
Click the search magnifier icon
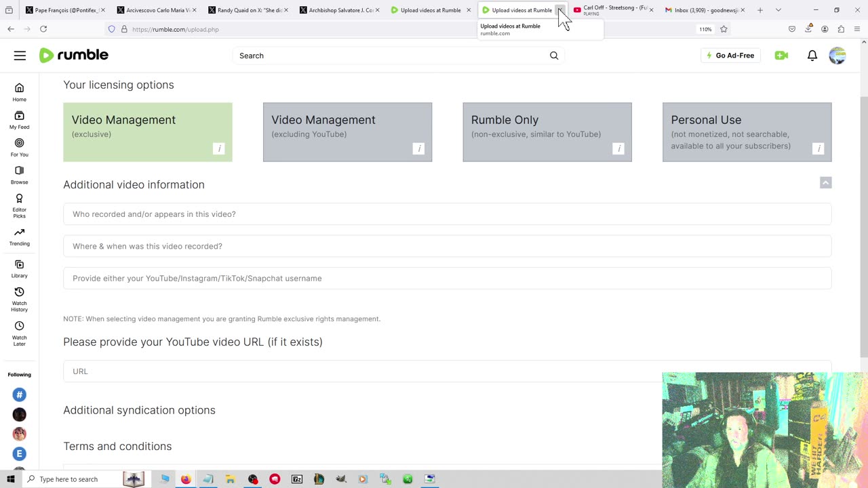[x=554, y=56]
